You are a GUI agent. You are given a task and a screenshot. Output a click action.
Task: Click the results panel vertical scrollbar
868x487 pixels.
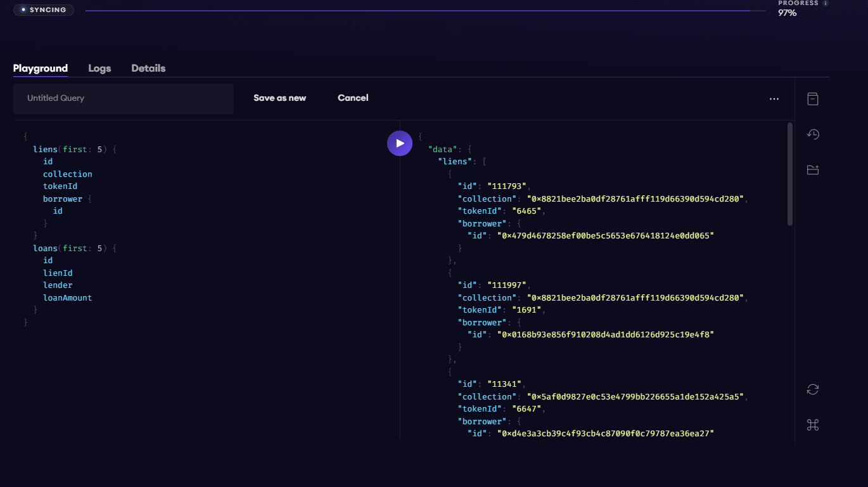[789, 174]
